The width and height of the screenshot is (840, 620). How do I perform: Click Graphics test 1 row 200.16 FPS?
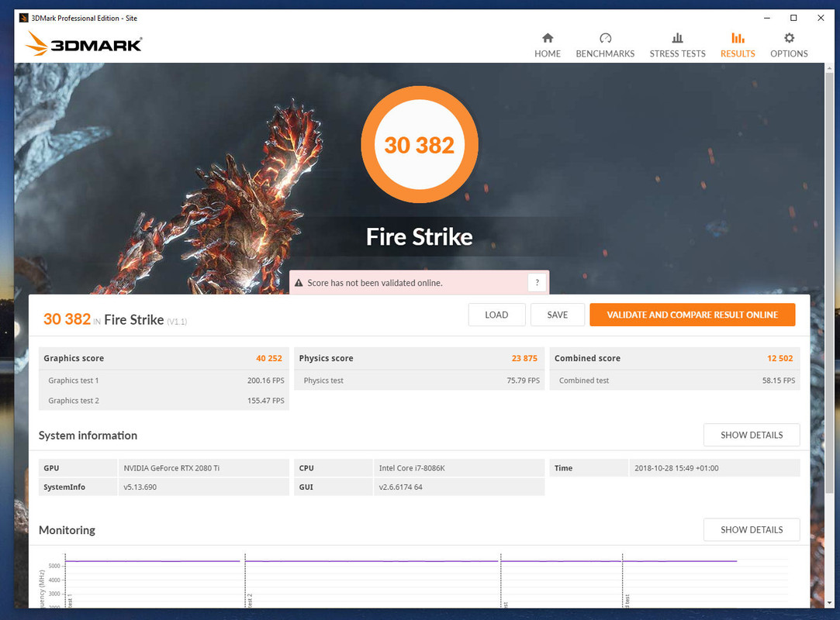tap(164, 381)
